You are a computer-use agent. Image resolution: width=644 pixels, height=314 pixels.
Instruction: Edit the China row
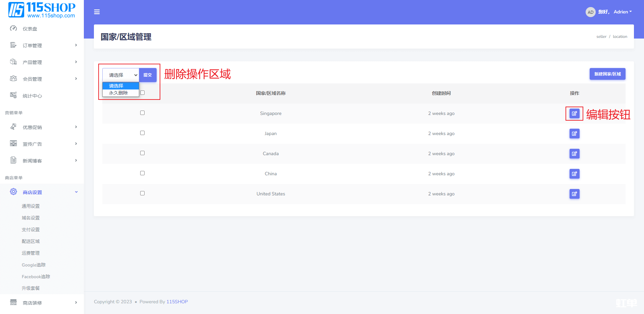[574, 174]
